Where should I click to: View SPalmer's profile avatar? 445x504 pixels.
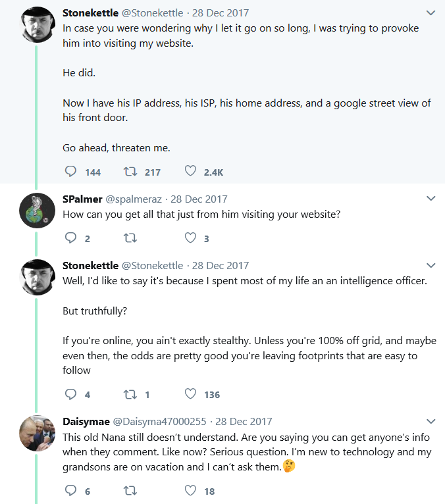pyautogui.click(x=37, y=211)
